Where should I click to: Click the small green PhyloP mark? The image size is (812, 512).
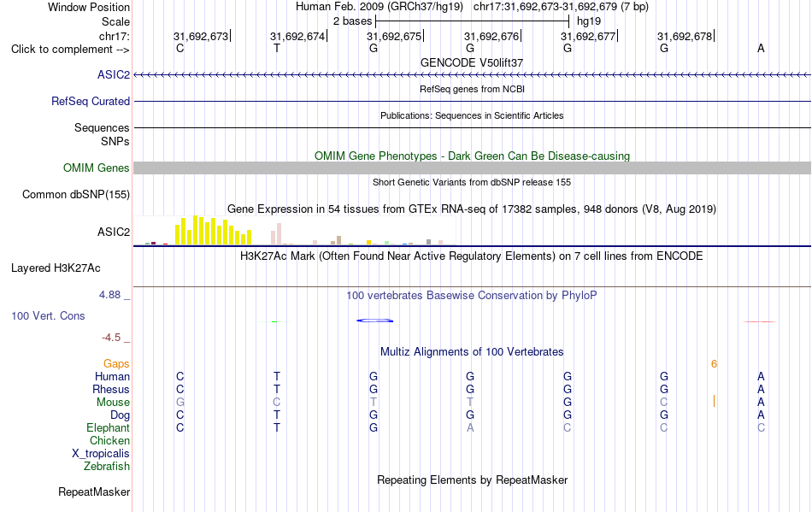click(274, 321)
